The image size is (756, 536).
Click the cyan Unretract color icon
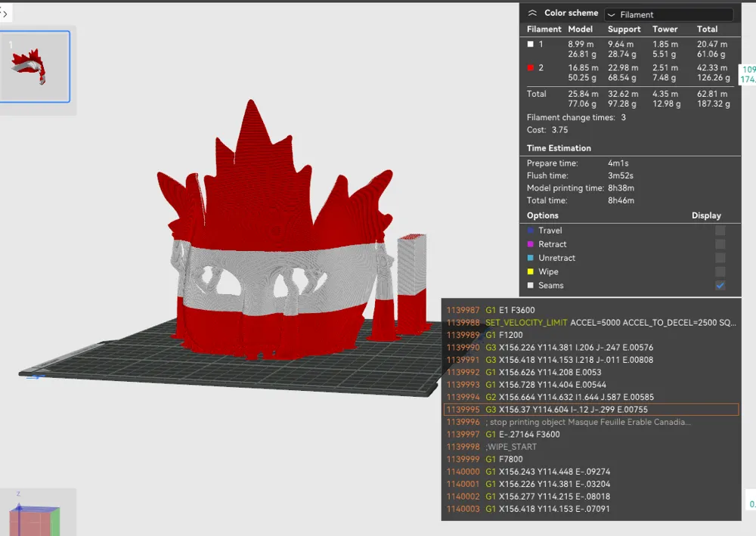pos(531,258)
